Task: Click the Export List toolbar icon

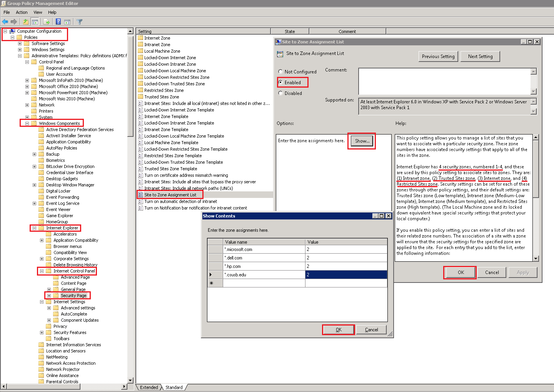Action: 47,22
